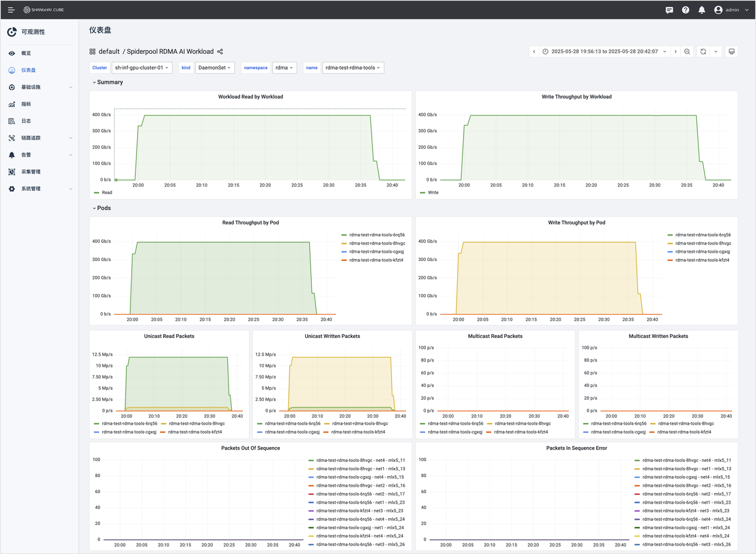Open the hamburger menu top left

[x=11, y=9]
